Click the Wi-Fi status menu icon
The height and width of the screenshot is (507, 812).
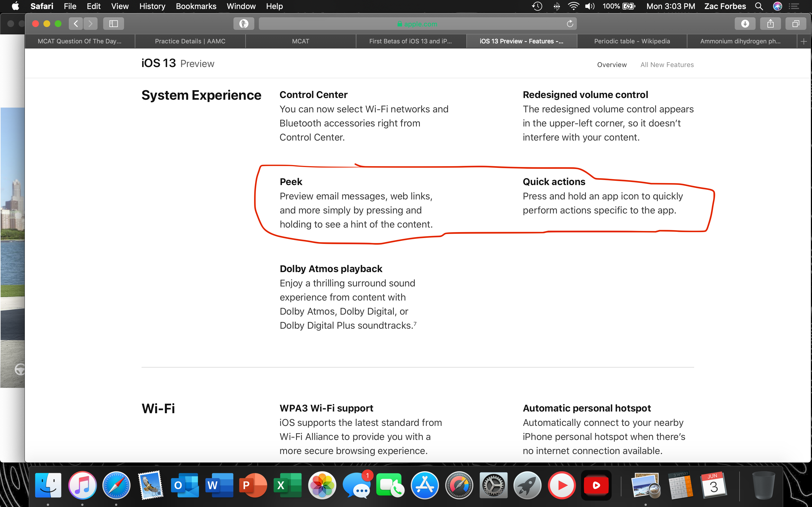[x=573, y=6]
